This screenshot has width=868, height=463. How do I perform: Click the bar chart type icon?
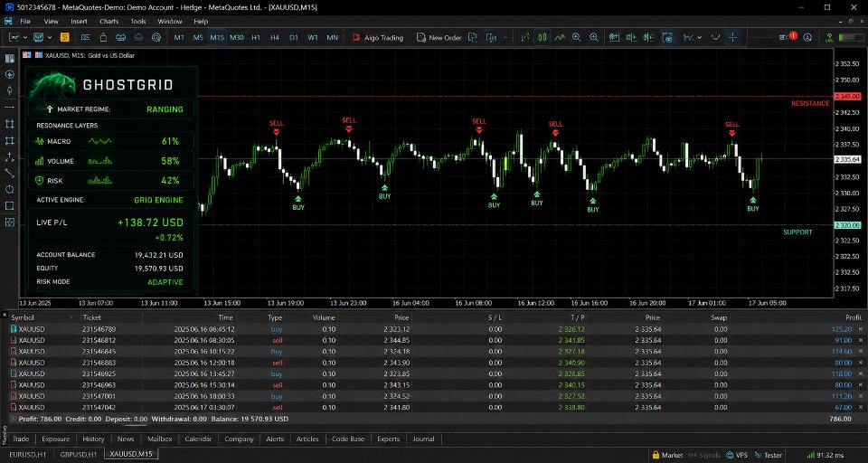(524, 38)
